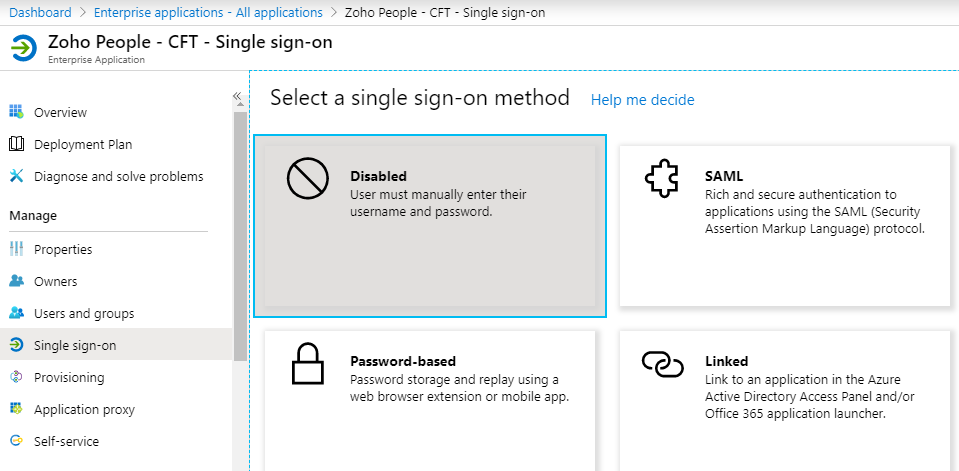Click the sidebar vertical scrollbar
Viewport: 959px width, 471px height.
click(240, 236)
